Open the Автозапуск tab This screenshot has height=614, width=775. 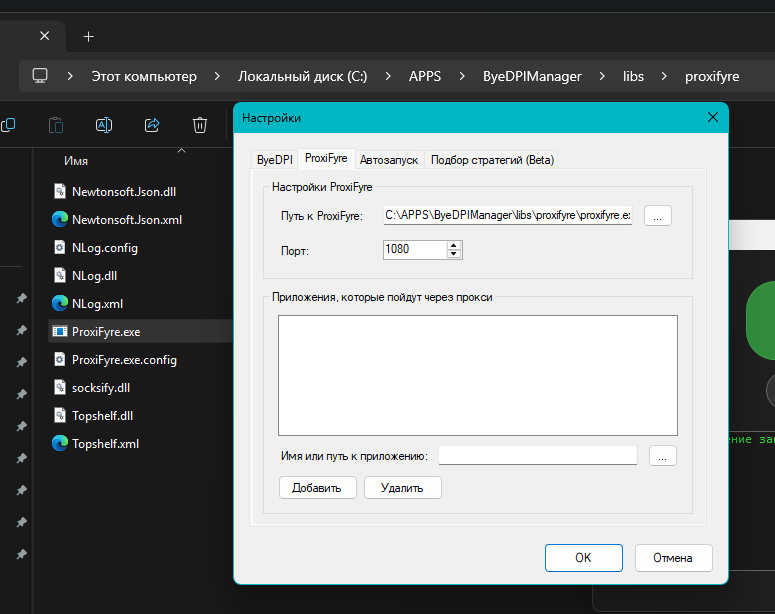click(x=390, y=159)
